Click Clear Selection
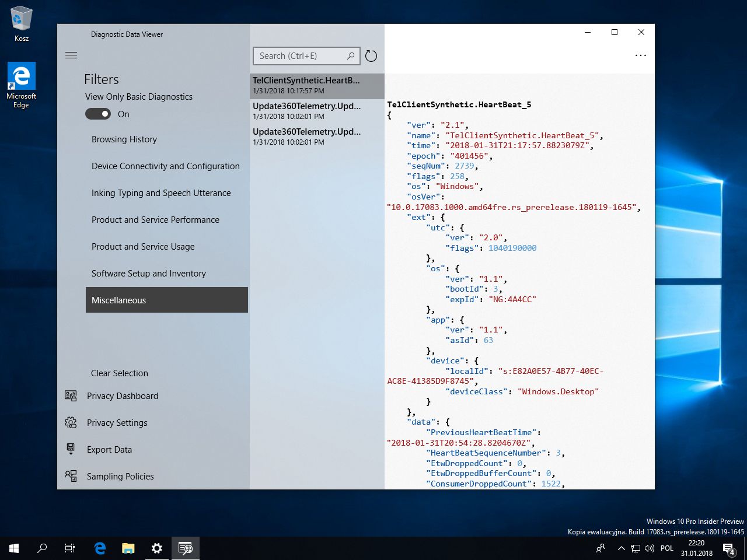The height and width of the screenshot is (560, 747). tap(120, 373)
